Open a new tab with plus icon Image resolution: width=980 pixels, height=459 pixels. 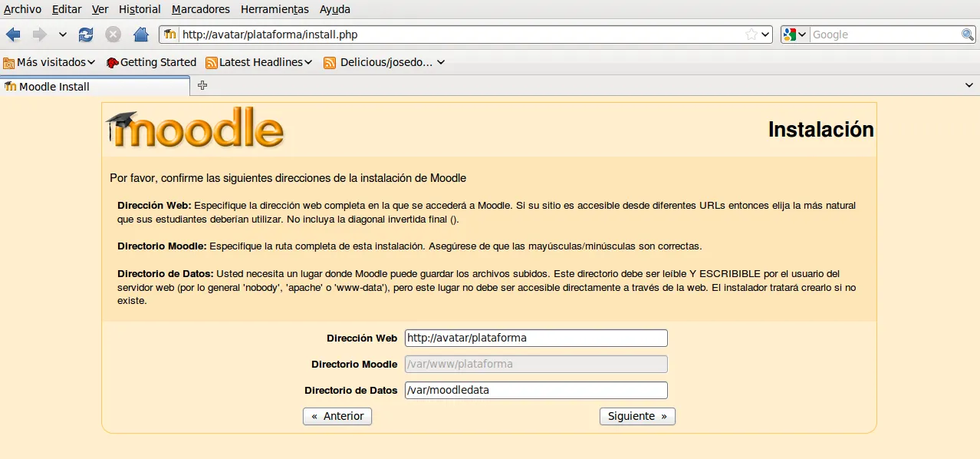(202, 85)
